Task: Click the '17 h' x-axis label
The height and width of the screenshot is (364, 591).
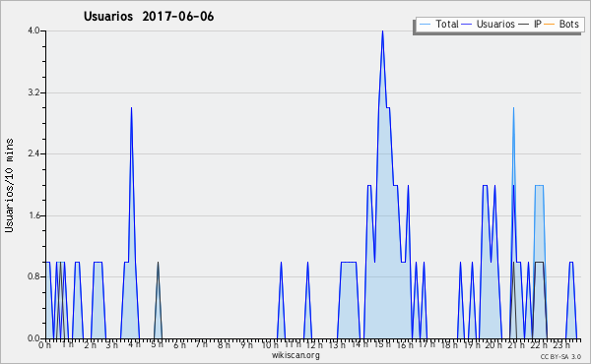Action: (427, 344)
